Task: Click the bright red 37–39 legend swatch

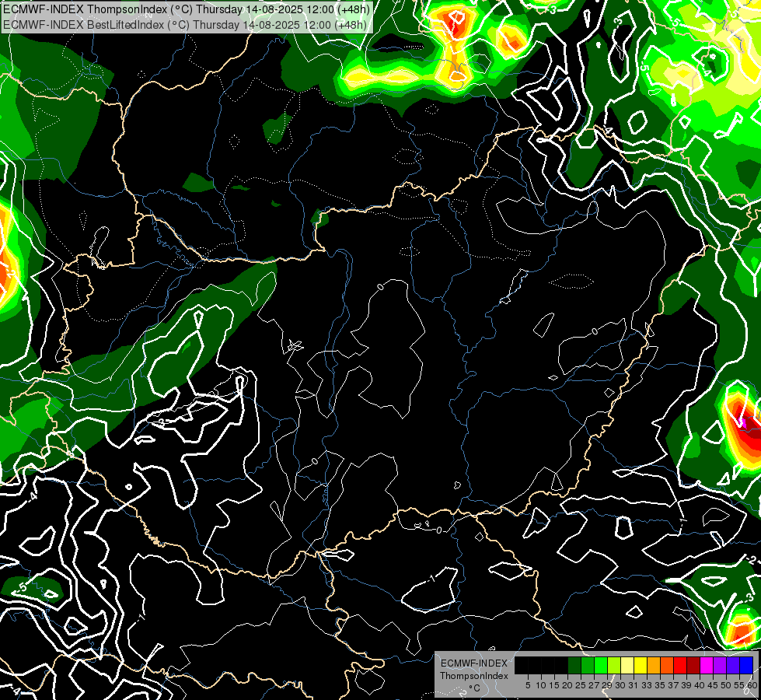Action: pos(680,665)
